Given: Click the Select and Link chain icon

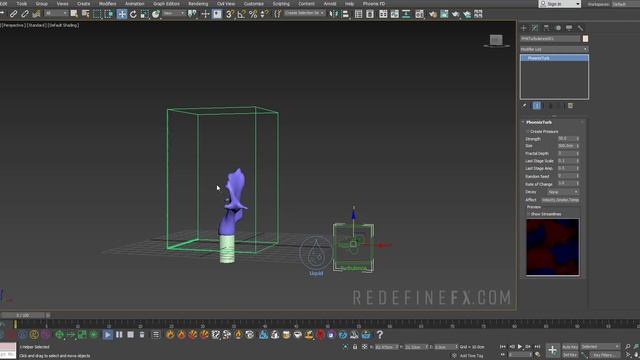Looking at the screenshot, I should (x=13, y=14).
